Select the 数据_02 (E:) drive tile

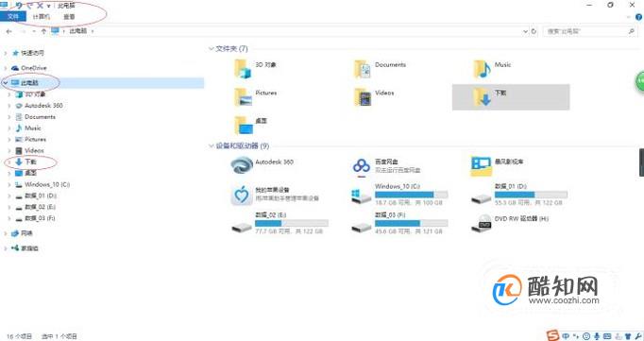(x=280, y=223)
